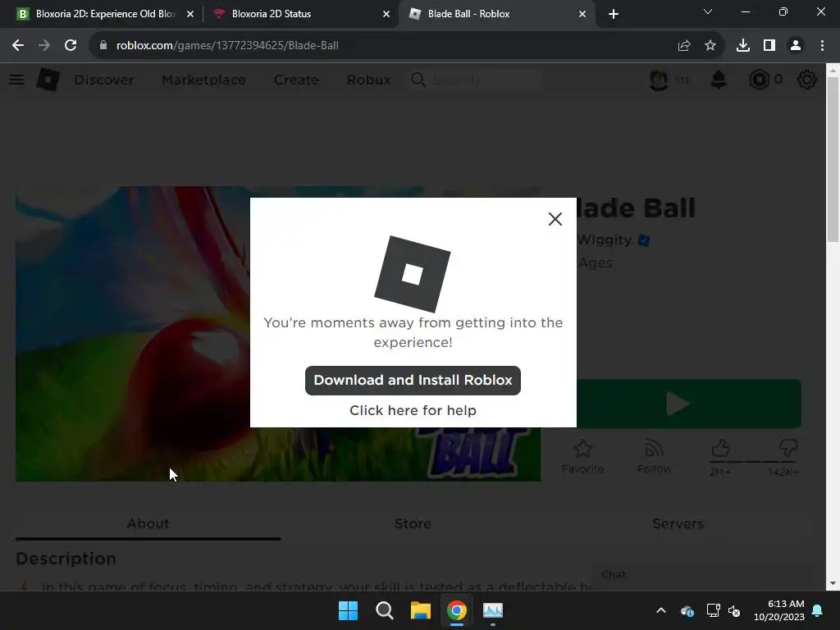Like Blade Ball with thumbs up
This screenshot has height=630, width=840.
720,449
